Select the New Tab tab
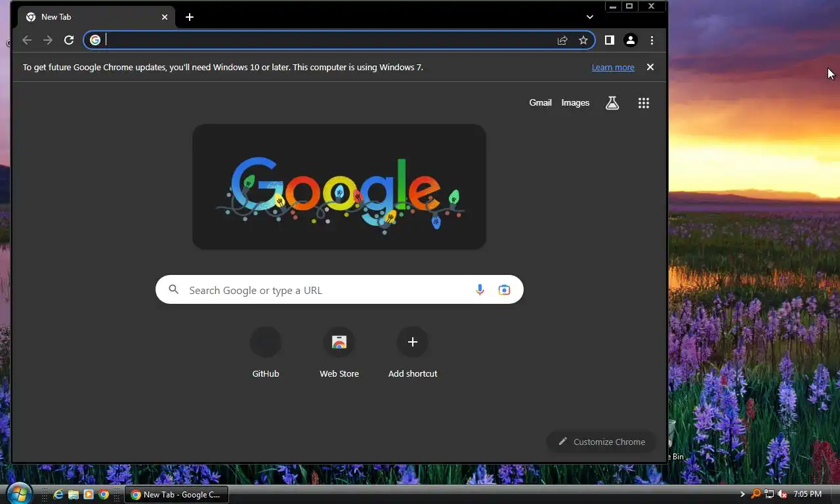 tap(95, 17)
